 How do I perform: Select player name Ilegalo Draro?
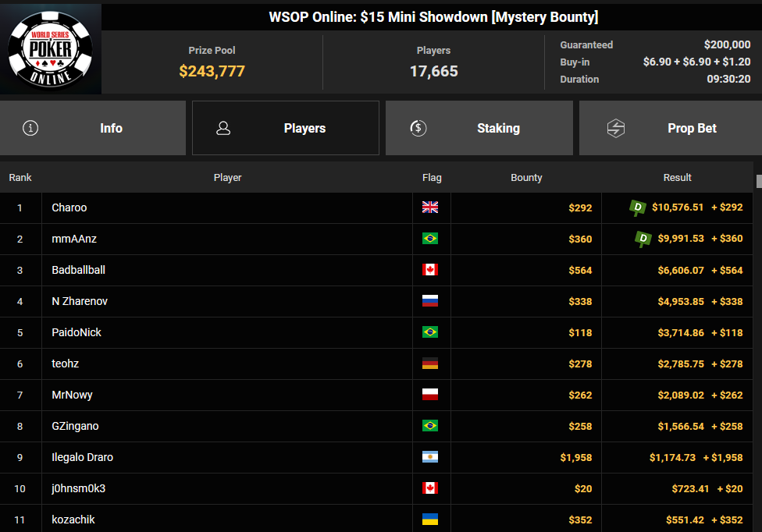click(x=83, y=457)
